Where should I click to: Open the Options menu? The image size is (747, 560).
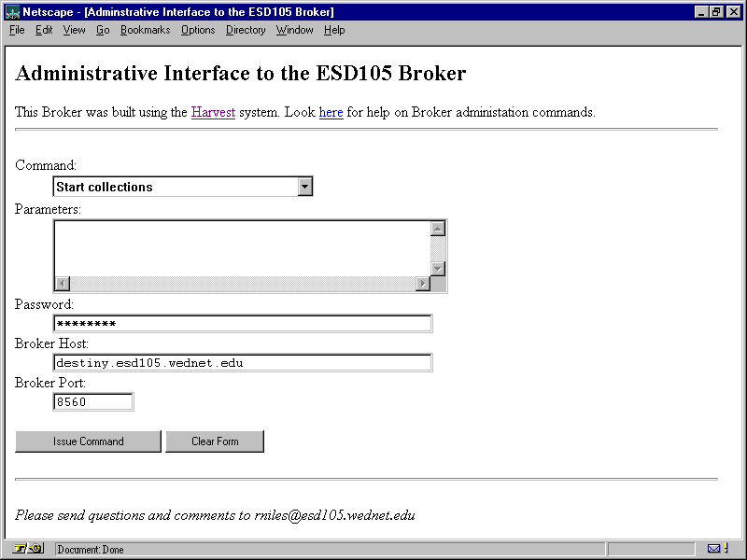198,30
